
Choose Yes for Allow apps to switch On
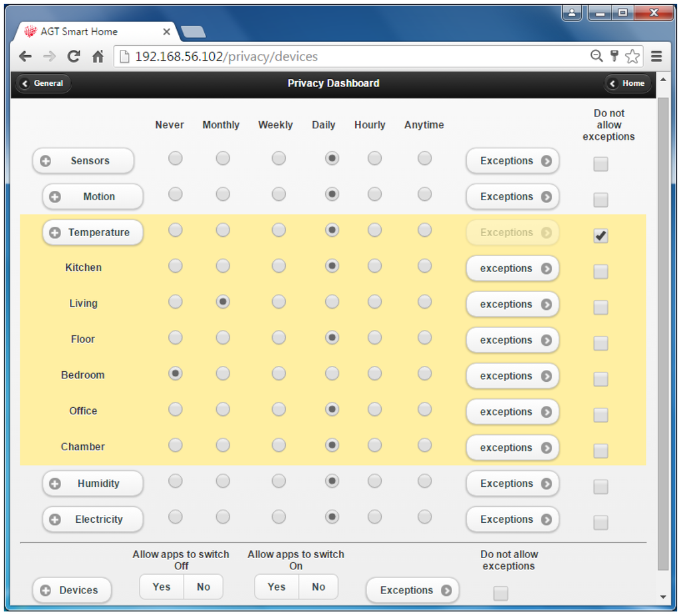(x=277, y=587)
